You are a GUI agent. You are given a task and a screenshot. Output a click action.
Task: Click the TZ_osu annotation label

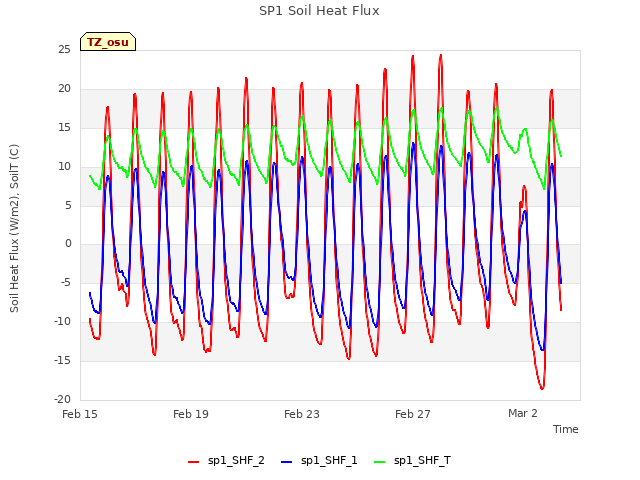(108, 42)
